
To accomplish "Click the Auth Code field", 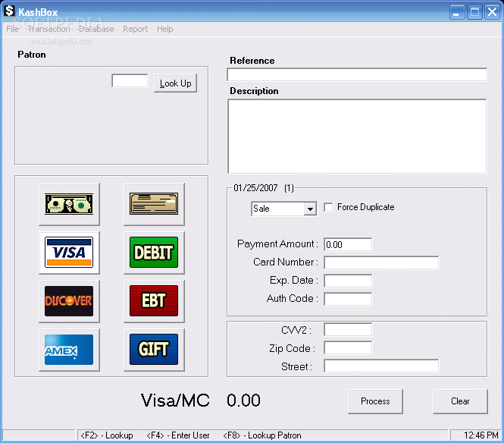I will click(348, 299).
